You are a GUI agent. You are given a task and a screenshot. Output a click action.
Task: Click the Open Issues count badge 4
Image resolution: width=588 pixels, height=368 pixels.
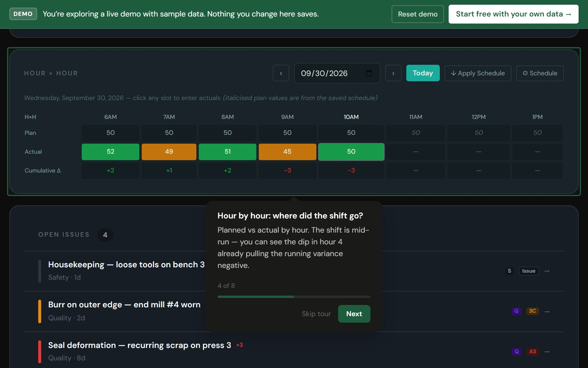tap(105, 235)
